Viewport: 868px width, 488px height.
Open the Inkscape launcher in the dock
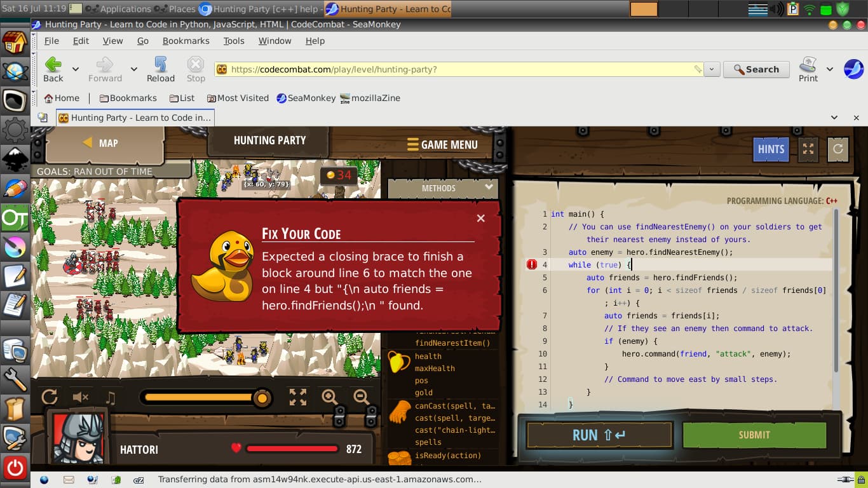point(15,159)
